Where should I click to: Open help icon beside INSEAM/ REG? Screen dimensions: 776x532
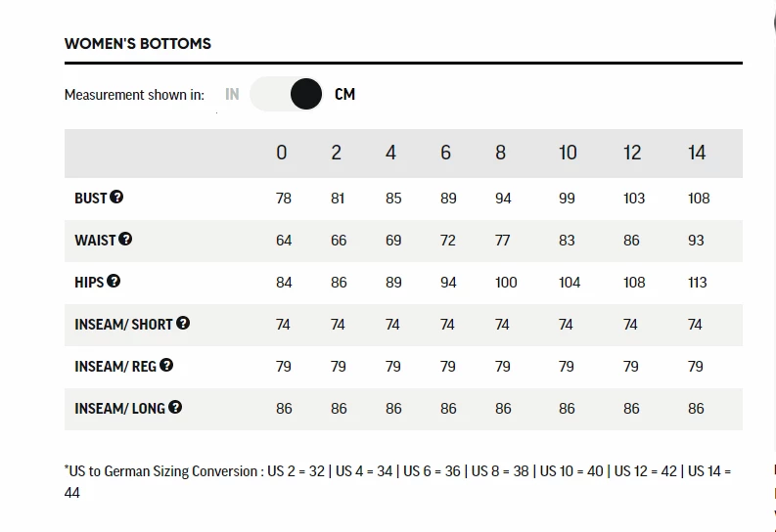[x=166, y=365]
